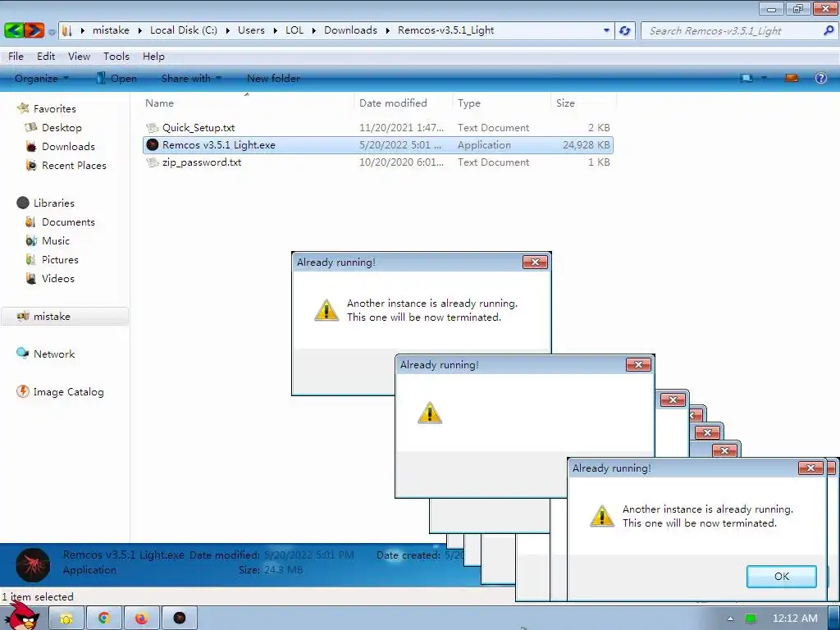
Task: Open the View menu
Action: pyautogui.click(x=79, y=57)
